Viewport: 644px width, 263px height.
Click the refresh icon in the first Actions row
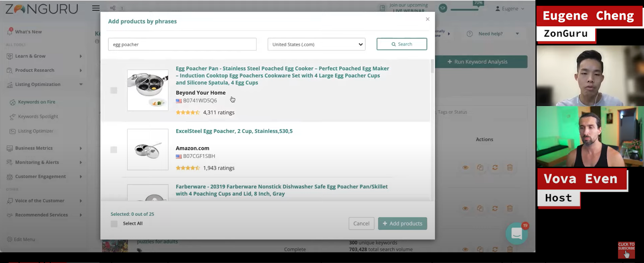(x=495, y=167)
